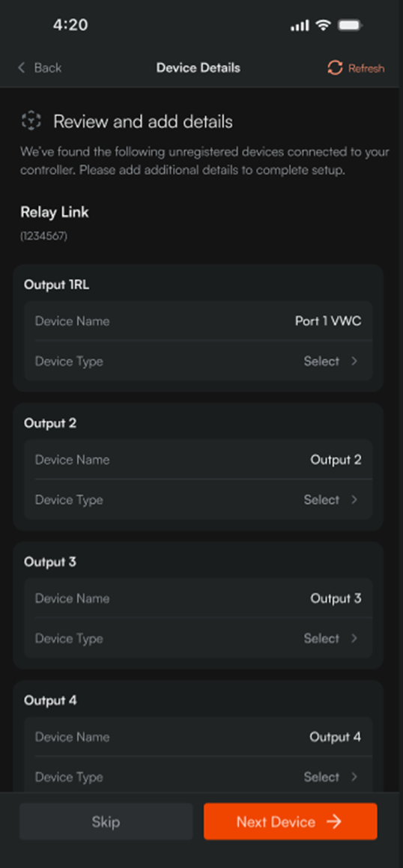Tap the Next Device button
403x868 pixels.
click(x=290, y=822)
